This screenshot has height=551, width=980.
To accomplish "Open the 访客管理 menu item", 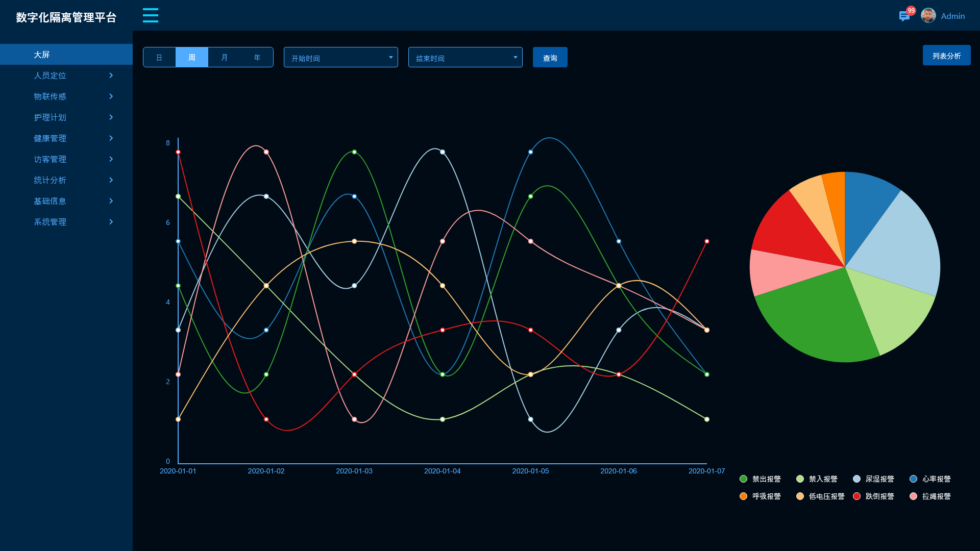I will [66, 159].
